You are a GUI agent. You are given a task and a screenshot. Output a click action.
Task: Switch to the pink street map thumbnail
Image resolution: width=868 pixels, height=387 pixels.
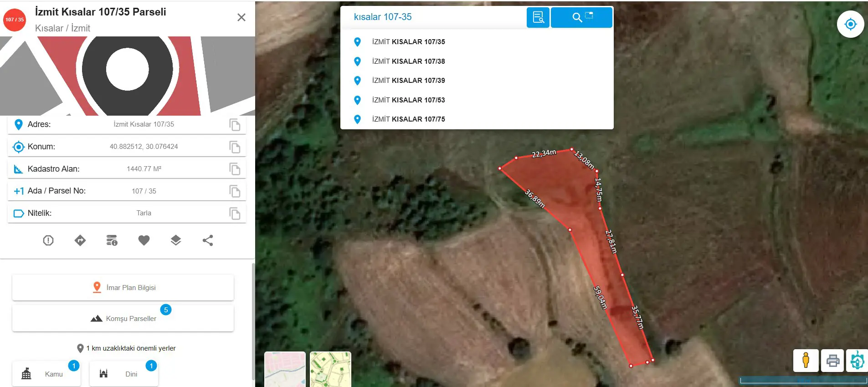tap(285, 369)
